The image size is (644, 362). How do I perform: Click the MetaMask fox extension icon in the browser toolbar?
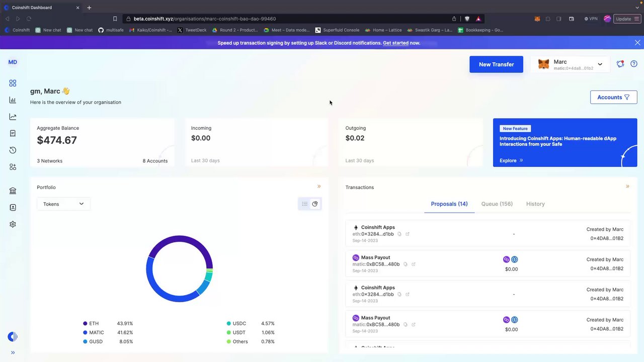click(x=537, y=19)
